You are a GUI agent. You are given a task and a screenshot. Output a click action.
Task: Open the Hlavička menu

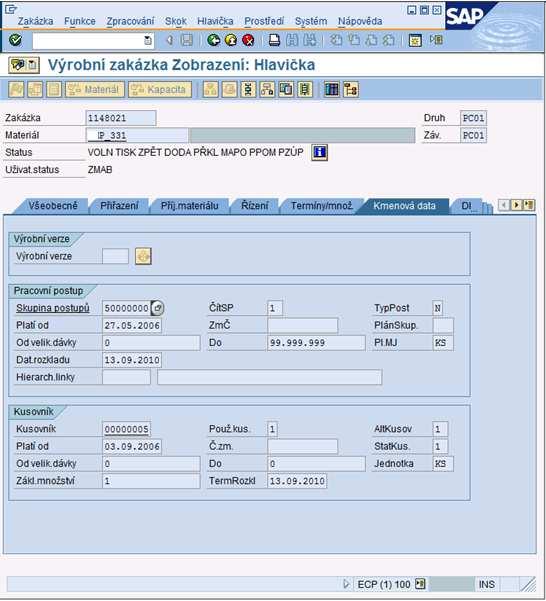[215, 21]
